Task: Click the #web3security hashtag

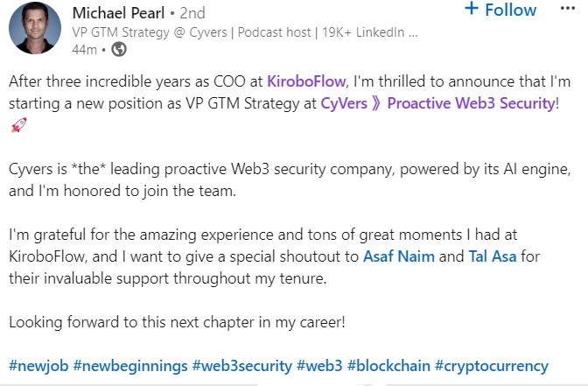Action: 241,366
